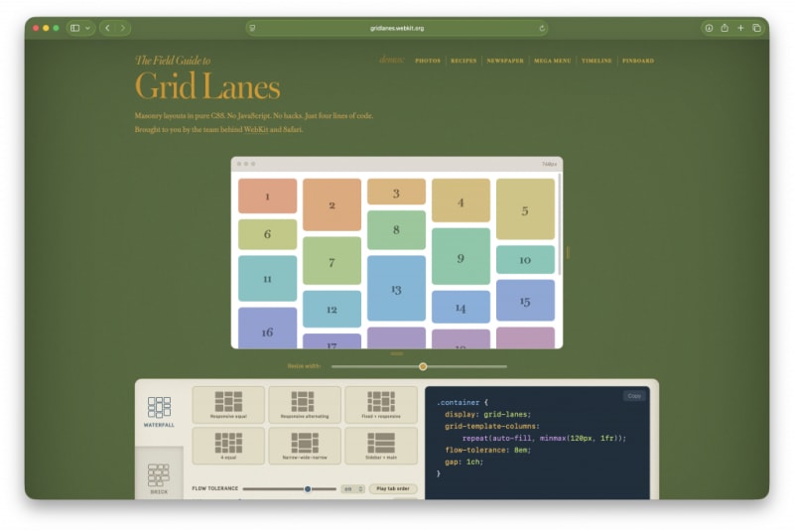Open Safari's sidebar toggle icon
Viewport: 794px width, 532px height.
pyautogui.click(x=75, y=28)
